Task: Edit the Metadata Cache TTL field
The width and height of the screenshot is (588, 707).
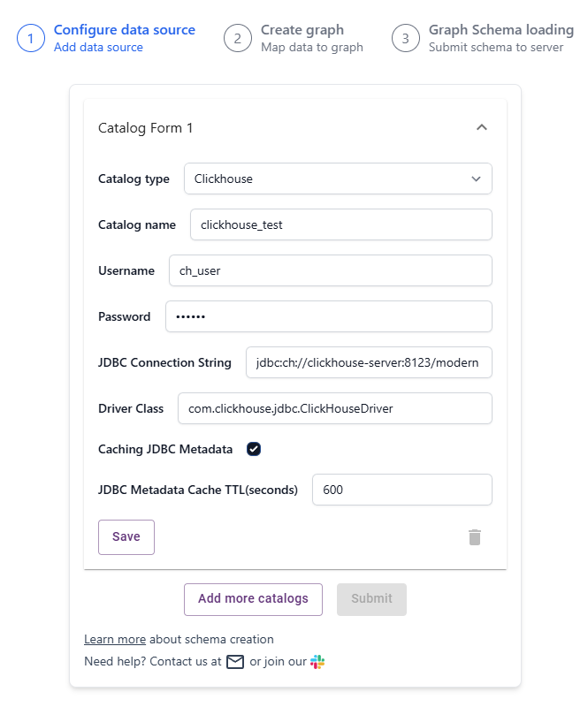Action: click(402, 490)
